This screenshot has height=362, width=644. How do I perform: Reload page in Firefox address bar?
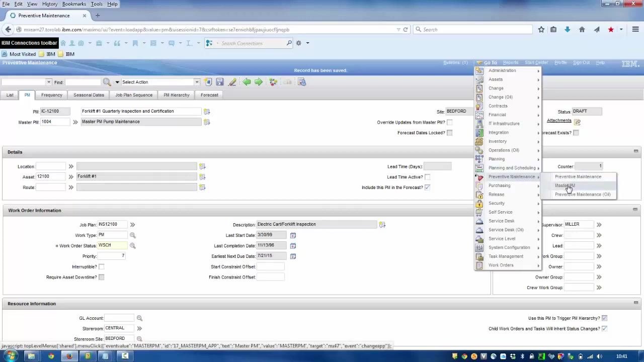point(406,30)
